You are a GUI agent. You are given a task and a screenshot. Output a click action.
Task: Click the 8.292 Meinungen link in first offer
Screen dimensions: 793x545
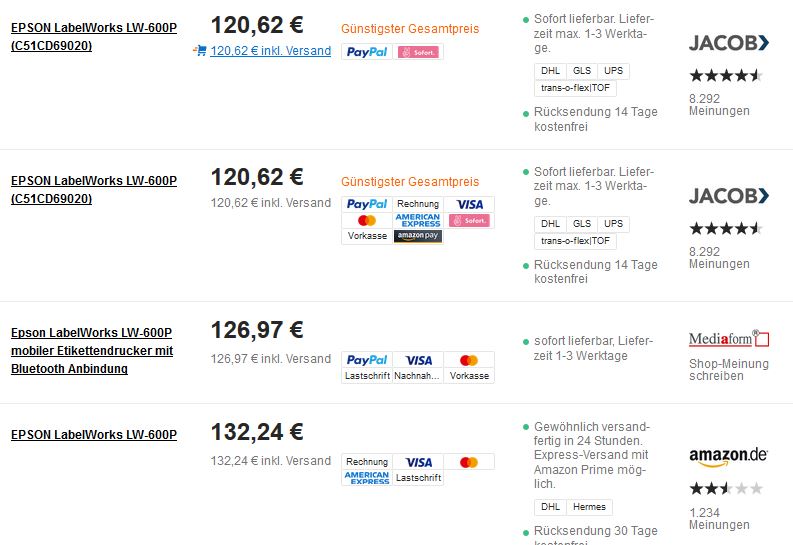(719, 105)
